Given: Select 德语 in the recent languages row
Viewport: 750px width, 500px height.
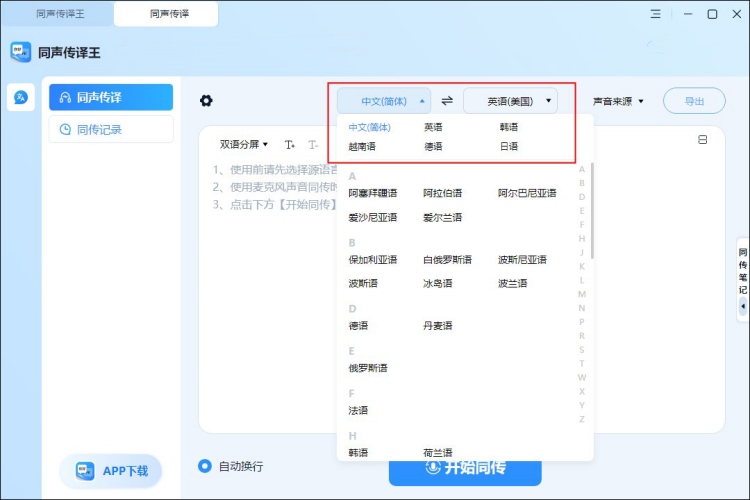Looking at the screenshot, I should [433, 146].
